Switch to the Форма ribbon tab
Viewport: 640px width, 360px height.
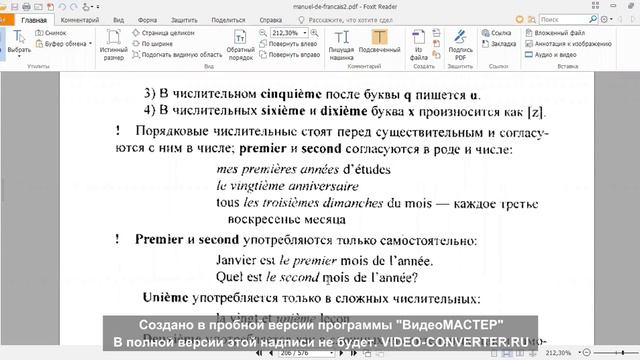pyautogui.click(x=147, y=20)
